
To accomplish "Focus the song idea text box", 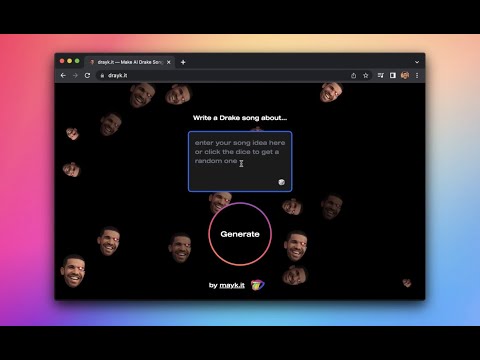I will tap(240, 162).
